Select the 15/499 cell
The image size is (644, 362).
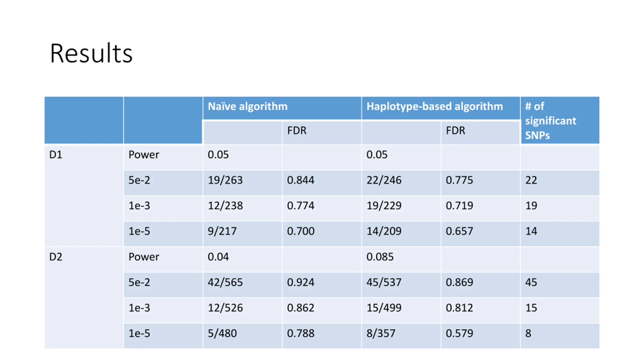pos(401,310)
